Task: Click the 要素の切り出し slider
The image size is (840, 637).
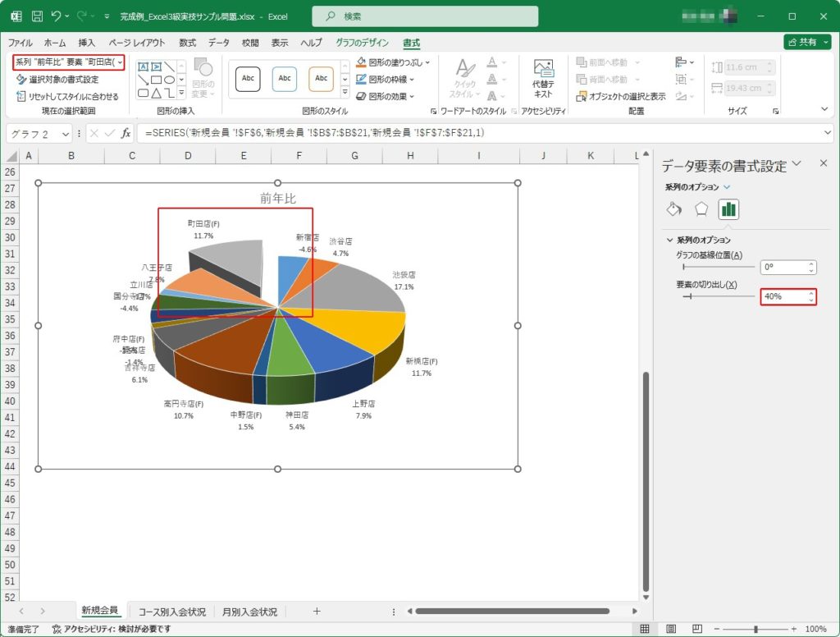Action: pyautogui.click(x=718, y=296)
